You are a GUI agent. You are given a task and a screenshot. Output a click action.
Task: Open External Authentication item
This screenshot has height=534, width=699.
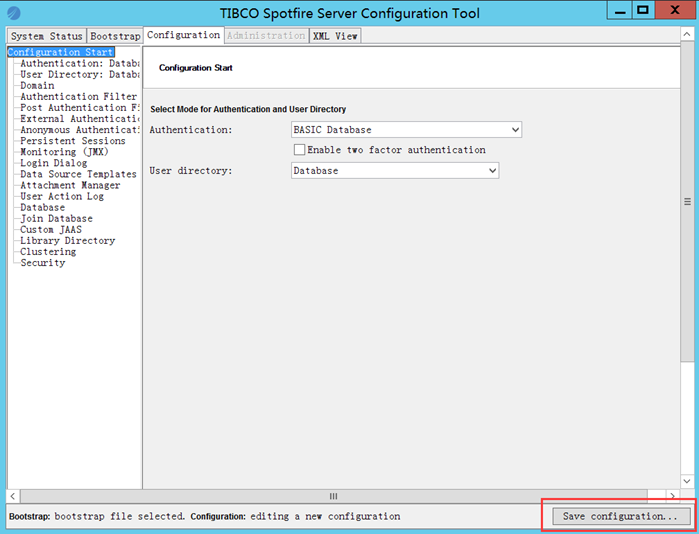tap(80, 119)
